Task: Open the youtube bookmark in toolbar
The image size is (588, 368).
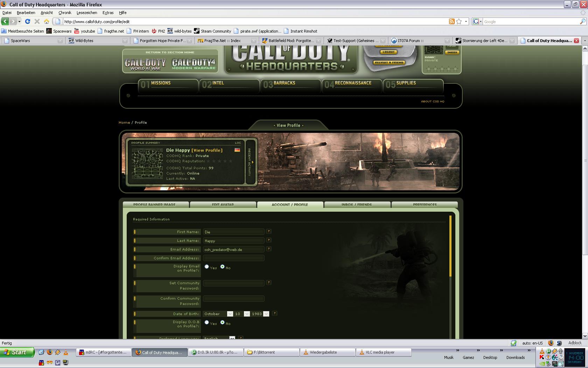Action: 84,31
